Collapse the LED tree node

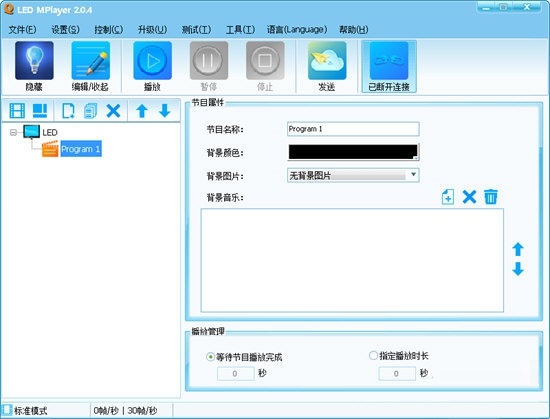click(x=13, y=132)
